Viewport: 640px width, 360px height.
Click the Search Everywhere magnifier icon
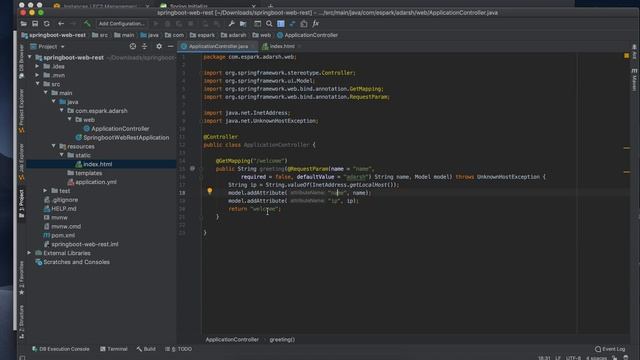(269, 24)
